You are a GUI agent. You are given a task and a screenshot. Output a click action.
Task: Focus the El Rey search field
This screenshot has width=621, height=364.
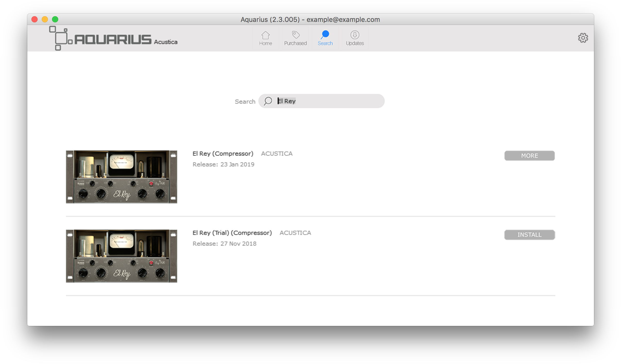click(x=321, y=101)
